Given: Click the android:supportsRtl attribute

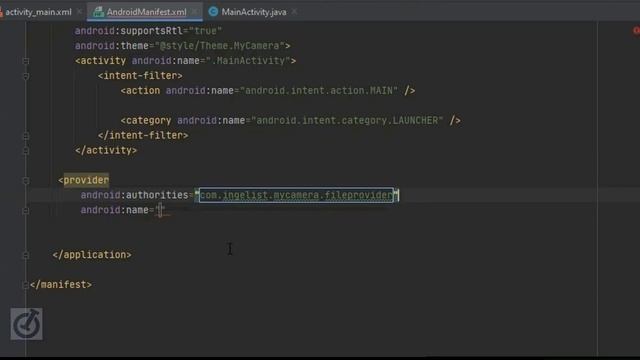Looking at the screenshot, I should [x=128, y=31].
